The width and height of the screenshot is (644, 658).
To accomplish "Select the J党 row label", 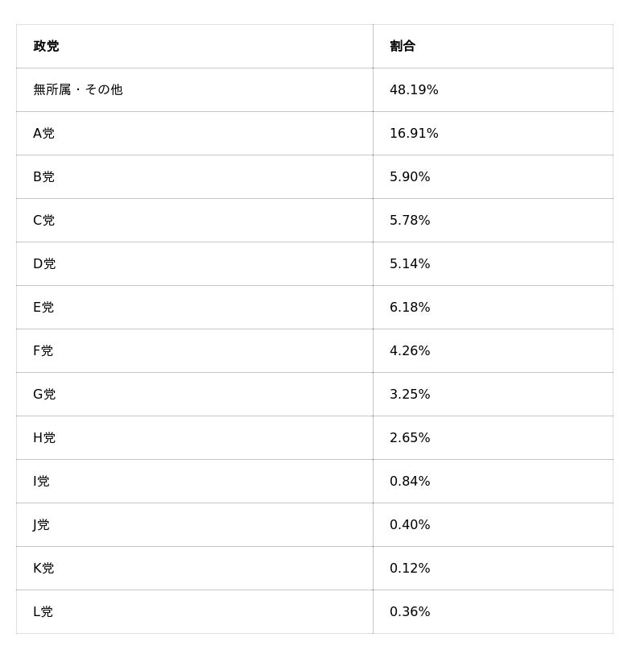I will tap(41, 525).
